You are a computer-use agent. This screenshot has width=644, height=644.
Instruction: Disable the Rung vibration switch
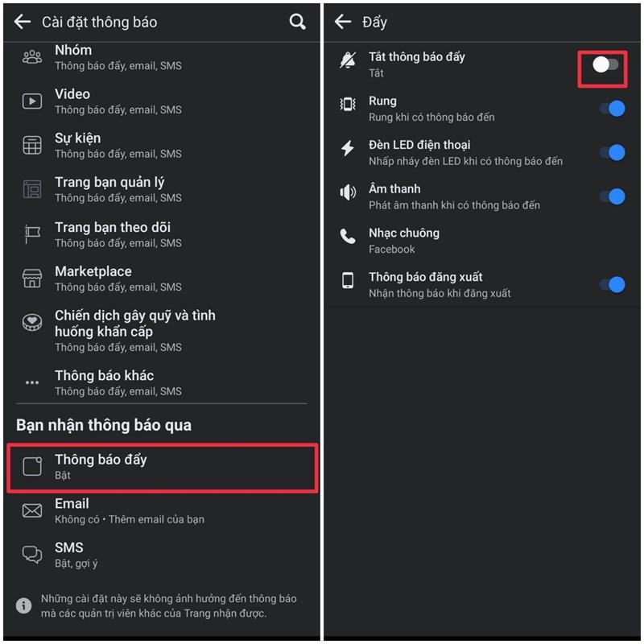[x=612, y=109]
